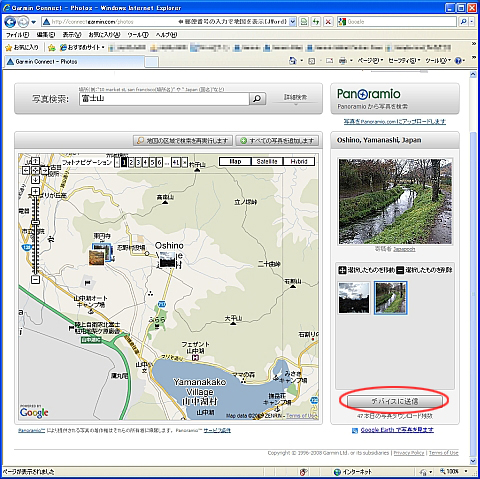The width and height of the screenshot is (480, 479).
Task: Open the IE Safety menu dropdown
Action: (404, 60)
